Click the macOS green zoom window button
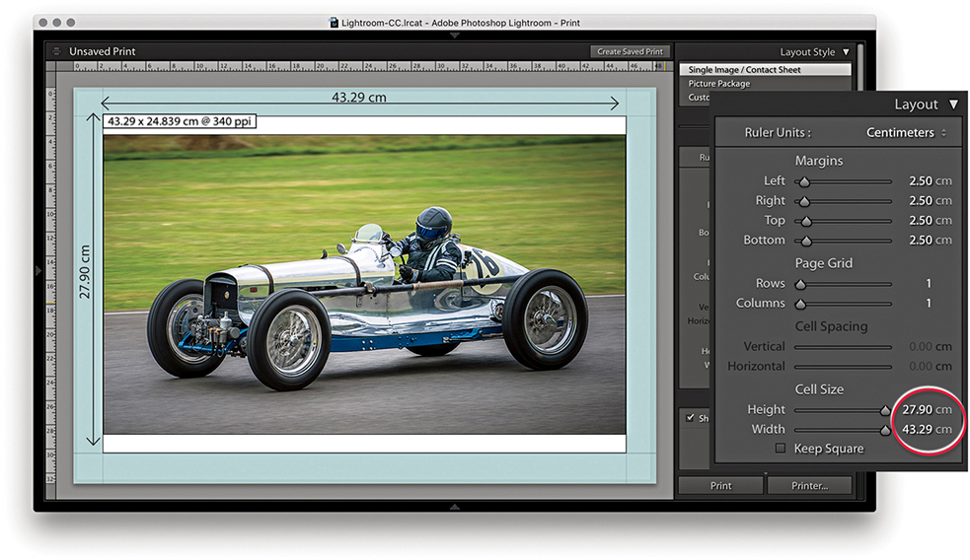Viewport: 970px width, 560px height. coord(71,22)
